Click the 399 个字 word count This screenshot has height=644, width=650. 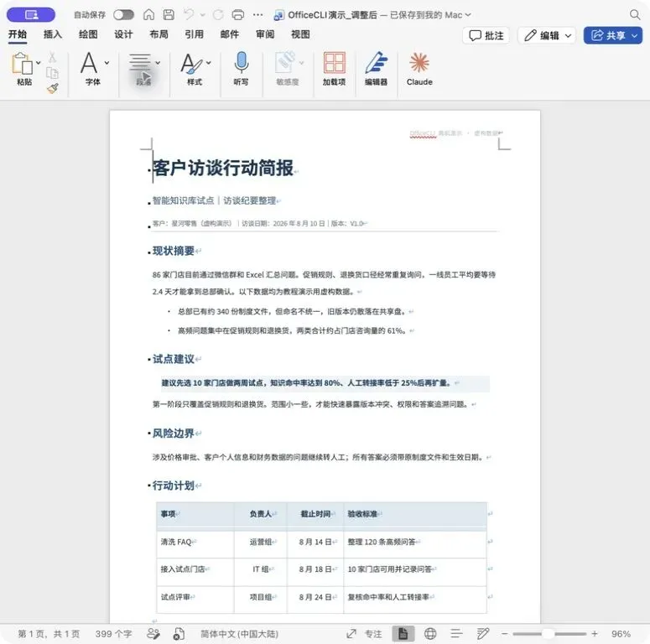click(x=113, y=634)
